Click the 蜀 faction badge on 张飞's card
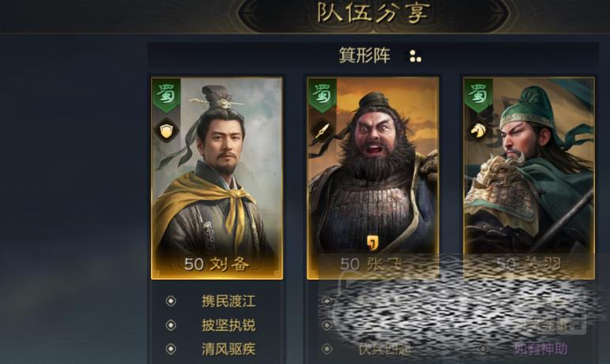The image size is (610, 364). click(322, 94)
